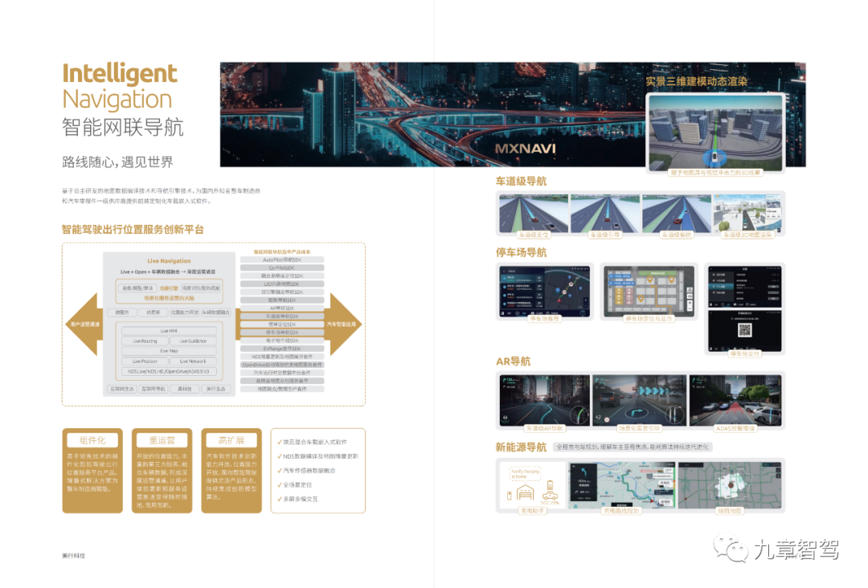Open the ADAS预警增强 thumbnail
The height and width of the screenshot is (588, 868).
pyautogui.click(x=735, y=401)
